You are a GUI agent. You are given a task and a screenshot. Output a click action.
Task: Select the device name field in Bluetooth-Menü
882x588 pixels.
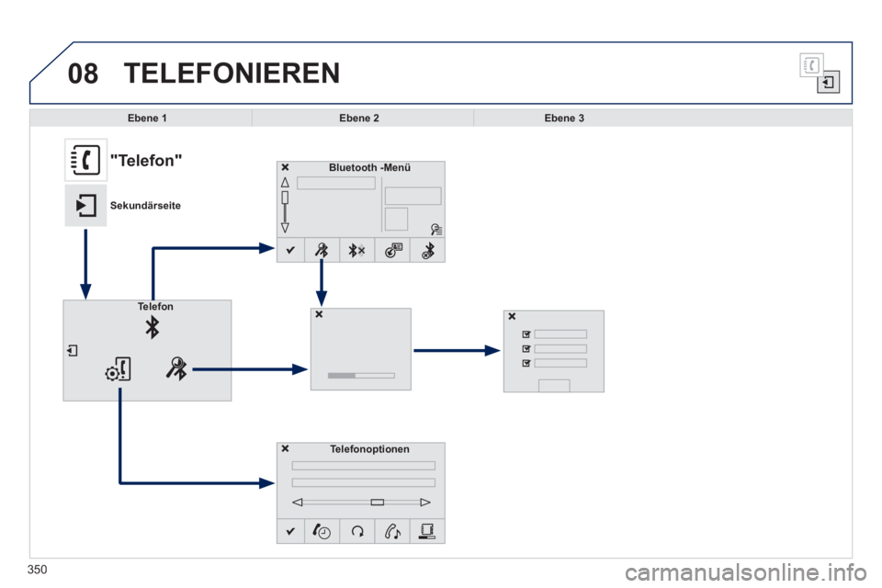point(336,183)
